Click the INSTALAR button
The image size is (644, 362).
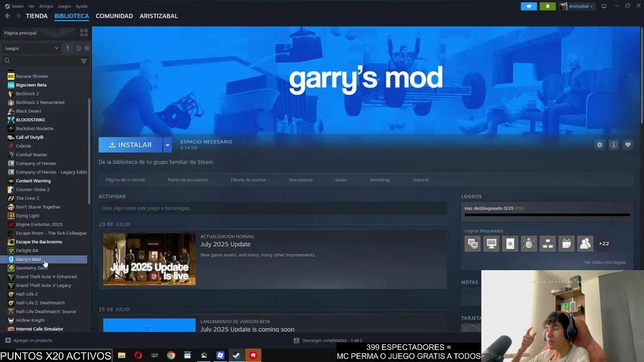coord(130,145)
